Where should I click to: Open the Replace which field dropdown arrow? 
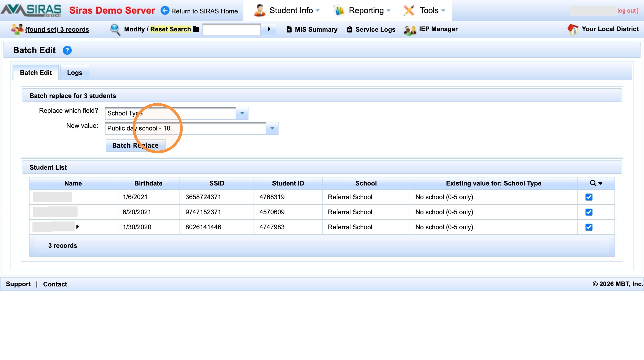tap(242, 113)
